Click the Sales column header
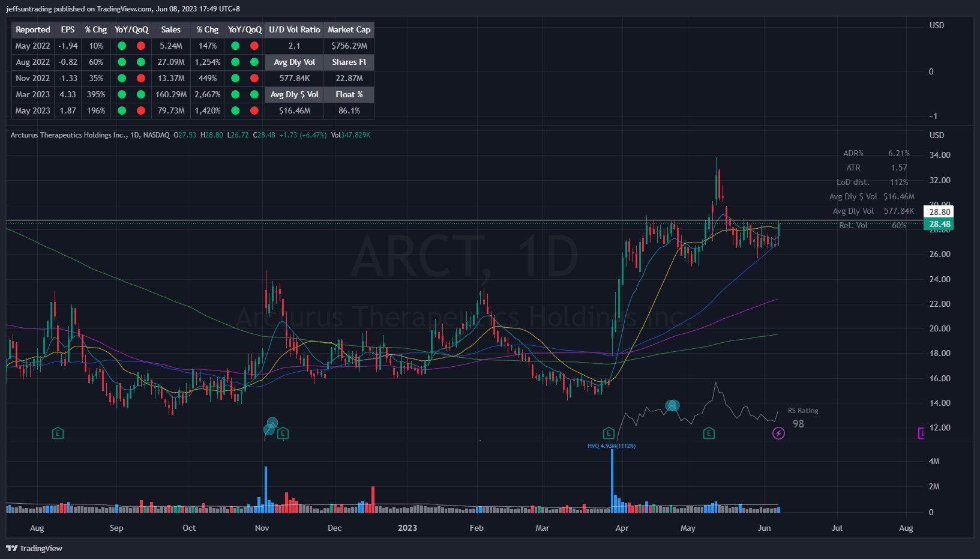The image size is (980, 559). (x=171, y=29)
